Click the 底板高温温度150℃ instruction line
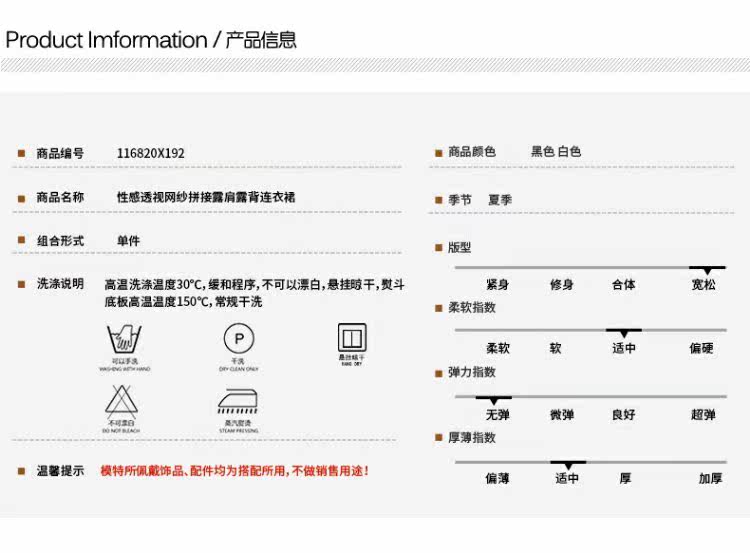The width and height of the screenshot is (750, 553). click(183, 302)
